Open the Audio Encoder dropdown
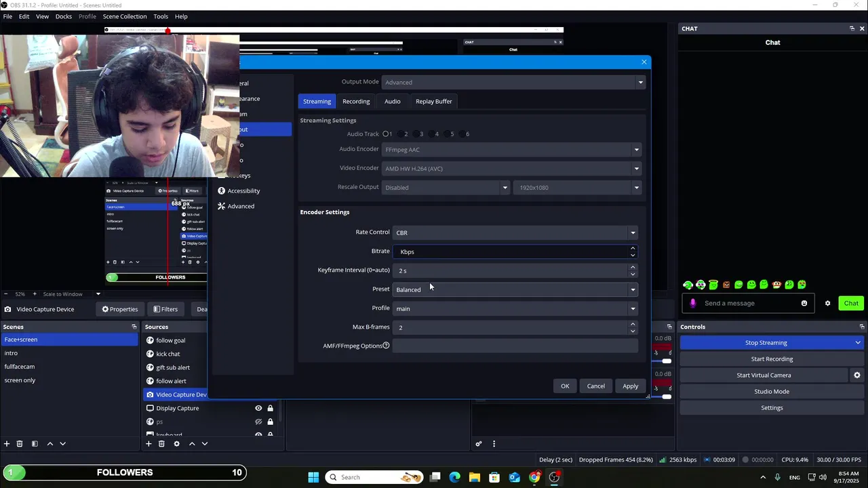This screenshot has width=868, height=488. [x=511, y=150]
